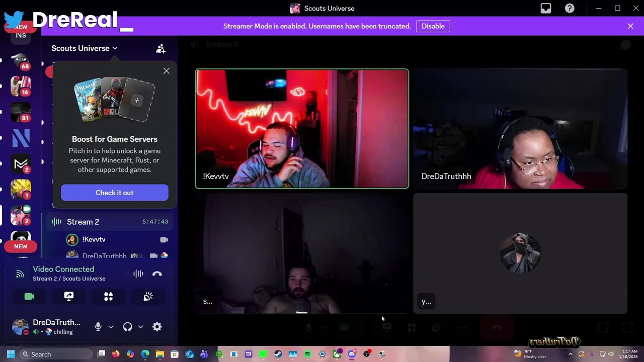Open the DreDaTruth... user profile panel

point(49,327)
